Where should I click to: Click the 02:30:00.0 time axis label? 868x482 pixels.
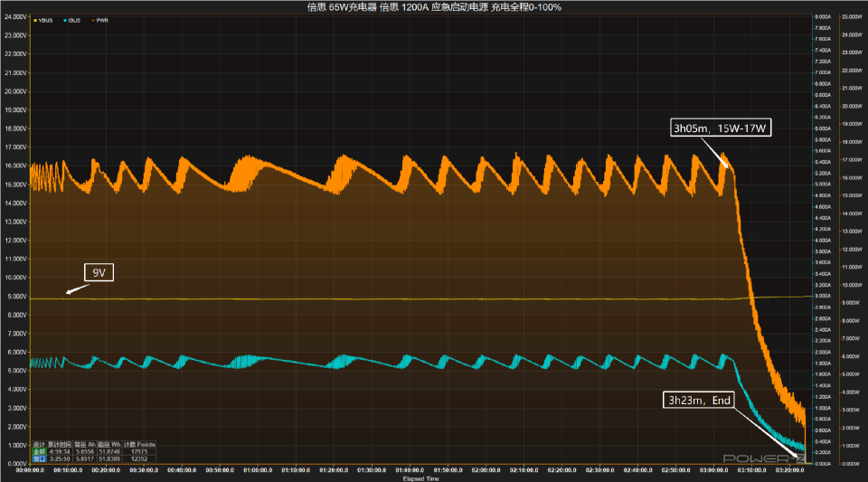[599, 470]
